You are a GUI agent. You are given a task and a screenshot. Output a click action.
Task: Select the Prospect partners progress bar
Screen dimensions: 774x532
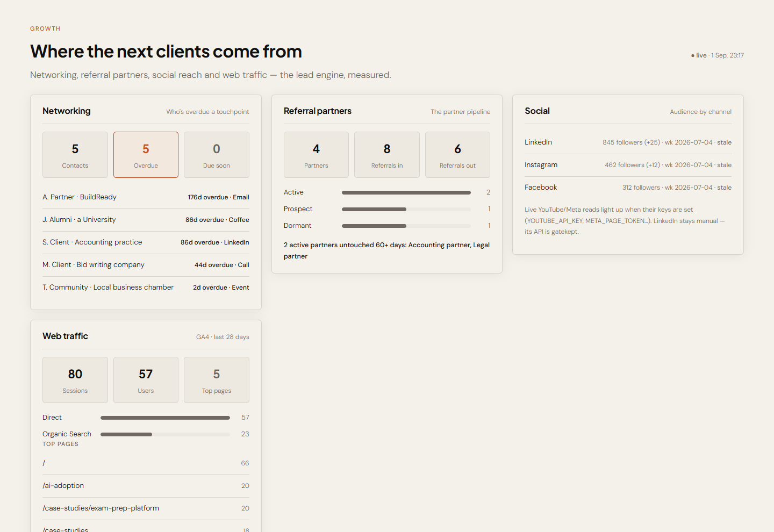click(x=406, y=209)
